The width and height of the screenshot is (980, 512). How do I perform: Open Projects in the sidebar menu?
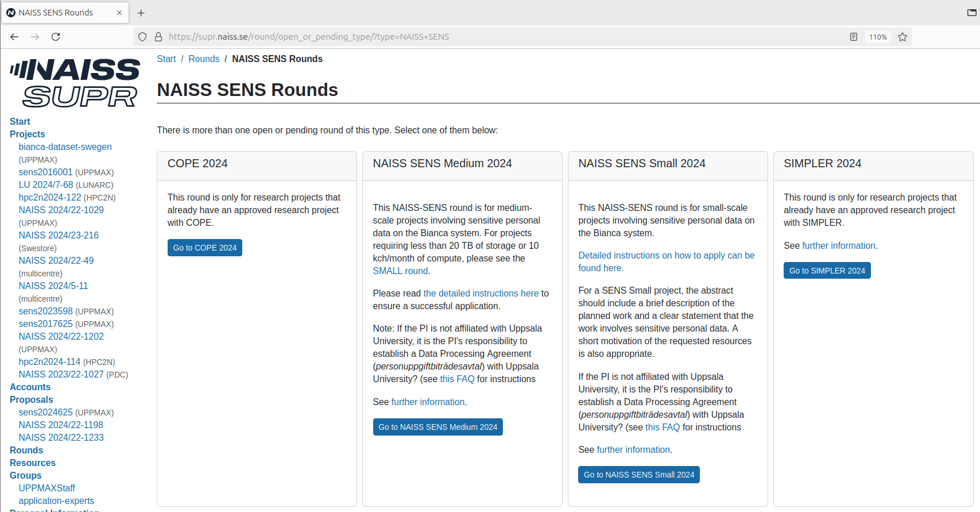point(28,134)
